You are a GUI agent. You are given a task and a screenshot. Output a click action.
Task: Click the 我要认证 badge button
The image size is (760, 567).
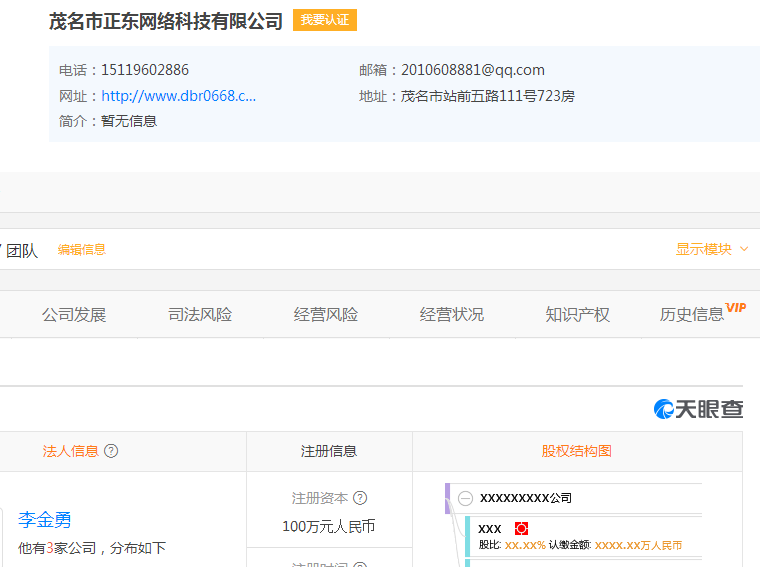[x=324, y=20]
